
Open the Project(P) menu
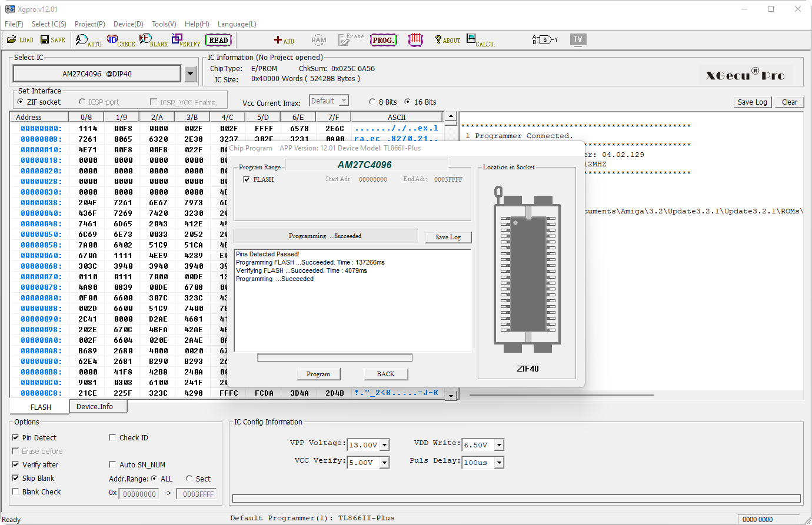point(90,24)
